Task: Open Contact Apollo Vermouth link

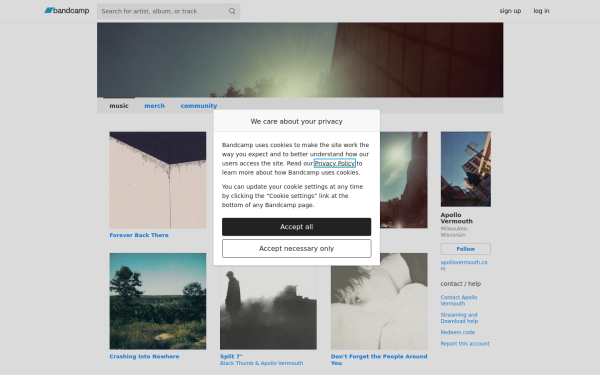Action: coord(459,300)
